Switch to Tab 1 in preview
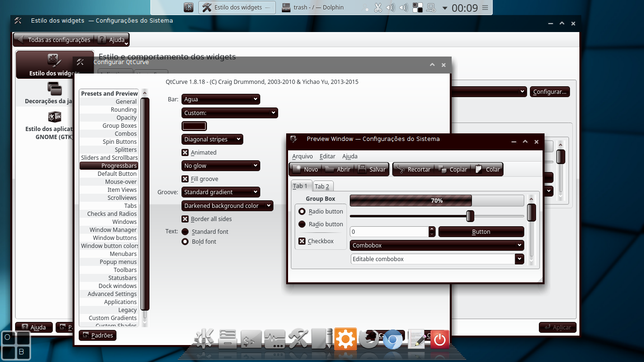 tap(301, 186)
